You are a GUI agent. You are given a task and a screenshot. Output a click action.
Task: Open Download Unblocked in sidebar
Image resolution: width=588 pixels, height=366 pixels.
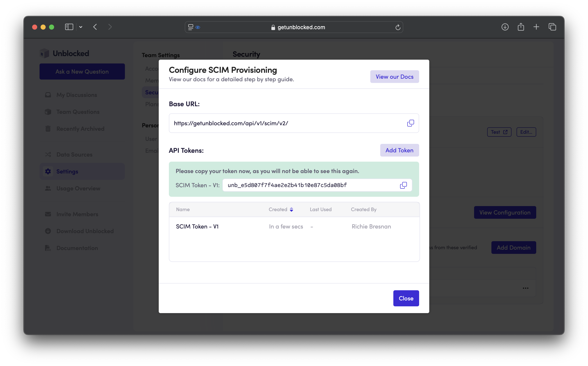(x=82, y=231)
